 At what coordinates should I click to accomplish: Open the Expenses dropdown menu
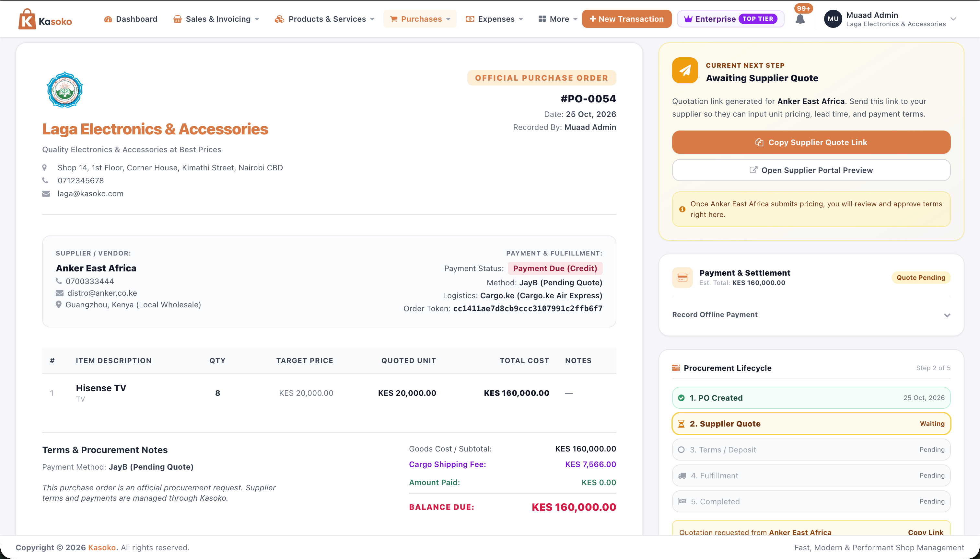495,19
